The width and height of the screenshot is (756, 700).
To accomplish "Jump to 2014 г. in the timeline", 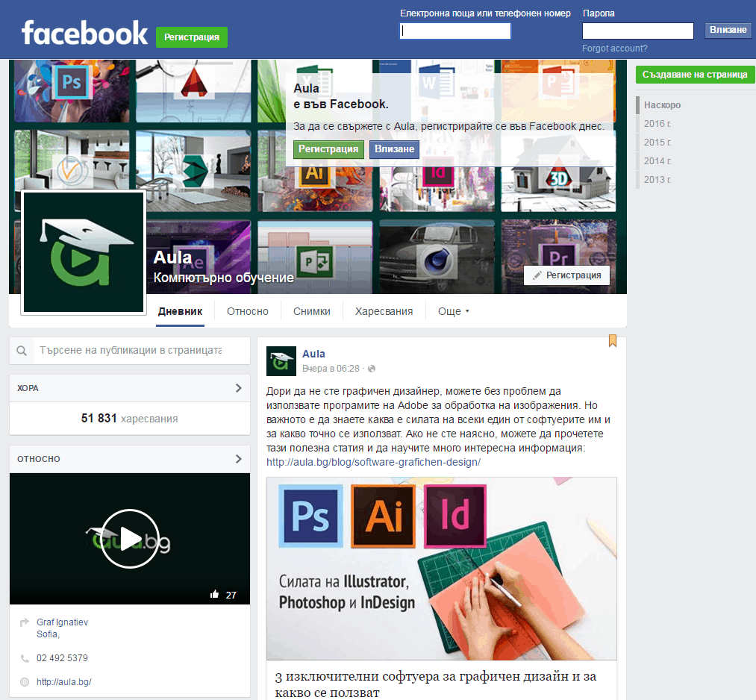I will 657,161.
